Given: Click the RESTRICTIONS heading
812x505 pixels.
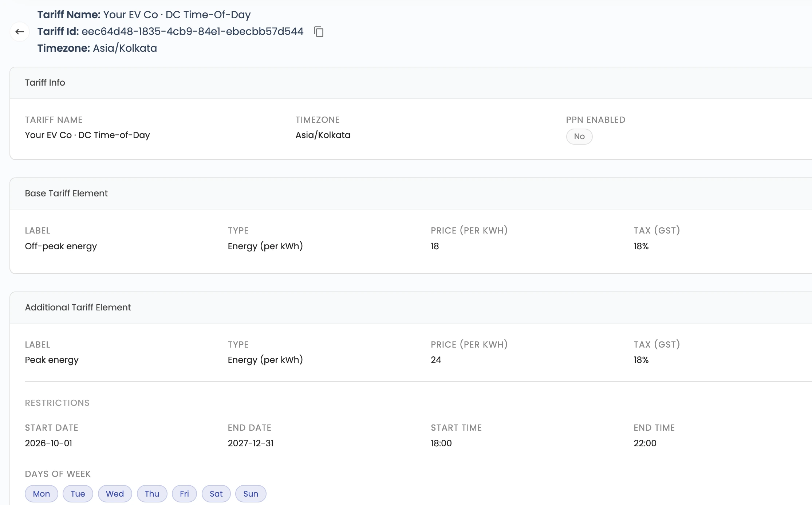Looking at the screenshot, I should (x=57, y=403).
